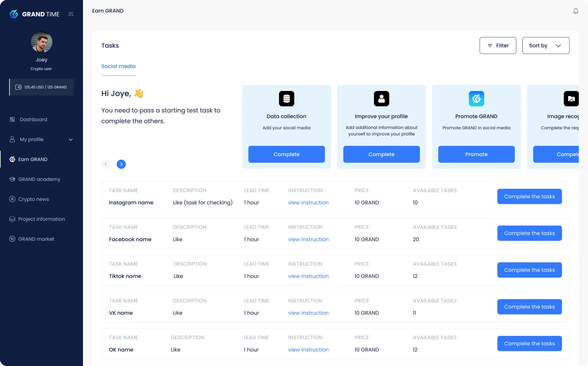Click Complete on Data collection card
588x366 pixels.
(x=286, y=154)
